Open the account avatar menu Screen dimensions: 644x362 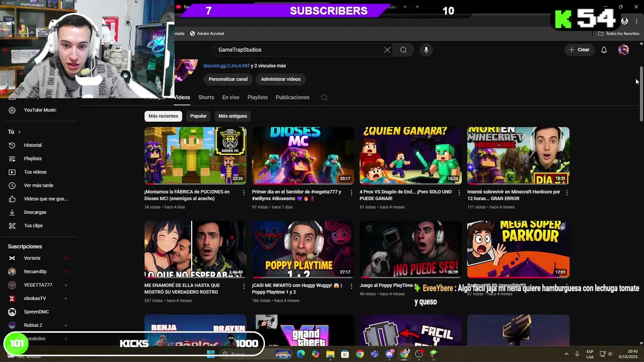[623, 50]
